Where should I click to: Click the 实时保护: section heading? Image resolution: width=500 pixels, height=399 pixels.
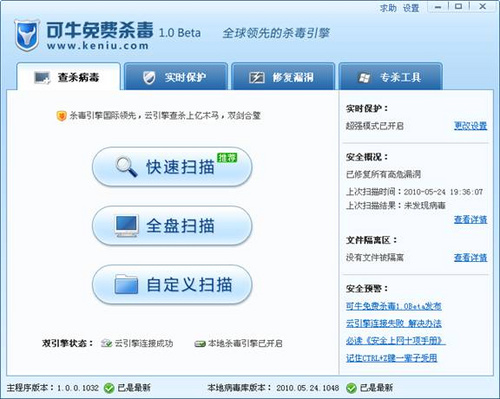tap(367, 108)
